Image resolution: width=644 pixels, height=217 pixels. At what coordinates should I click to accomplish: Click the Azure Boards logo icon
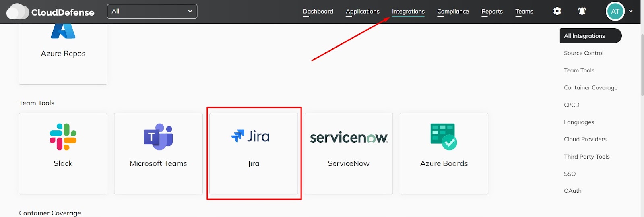tap(444, 137)
